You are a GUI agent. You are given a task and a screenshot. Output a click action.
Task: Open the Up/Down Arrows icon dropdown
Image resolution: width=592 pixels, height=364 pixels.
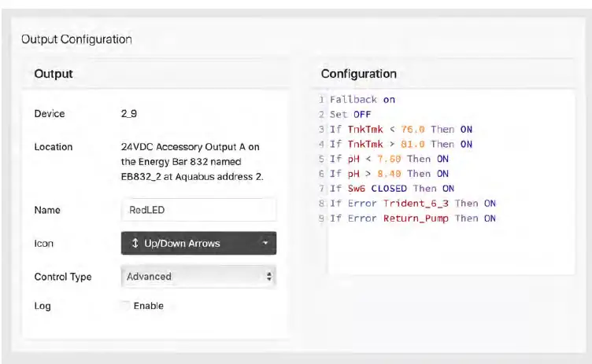coord(198,244)
